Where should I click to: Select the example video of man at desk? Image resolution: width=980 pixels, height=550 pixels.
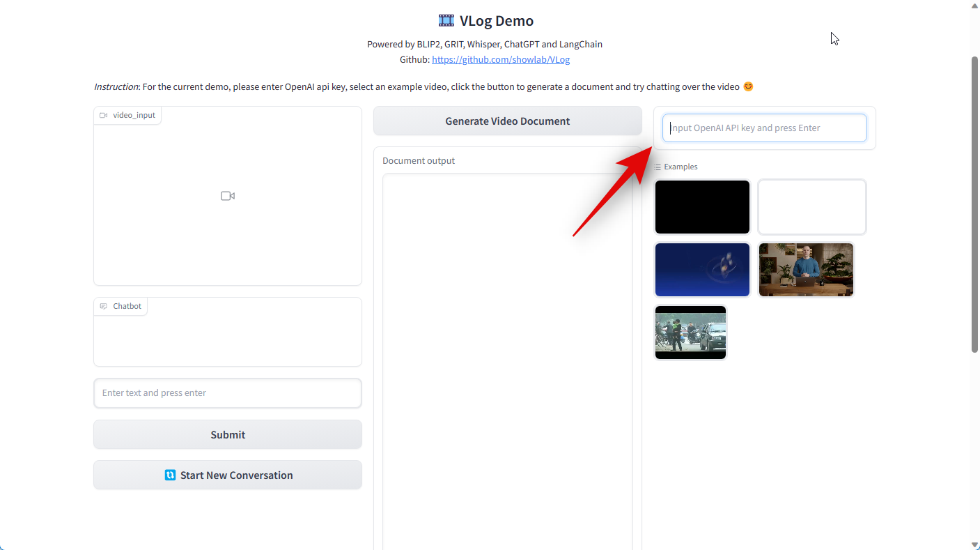(806, 270)
